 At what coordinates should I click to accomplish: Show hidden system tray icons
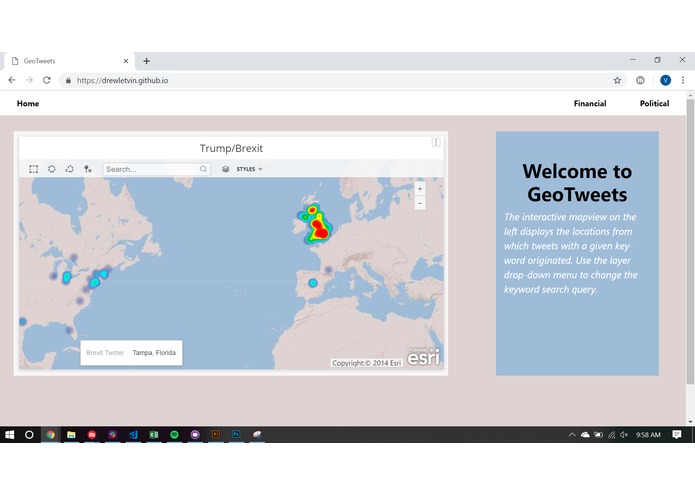click(x=572, y=435)
